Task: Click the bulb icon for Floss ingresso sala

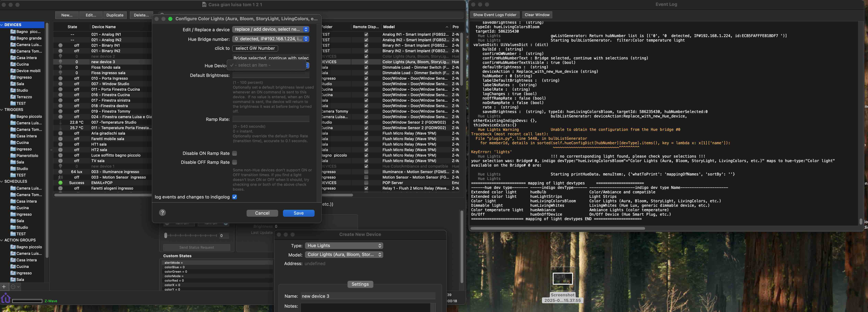Action: (x=60, y=73)
